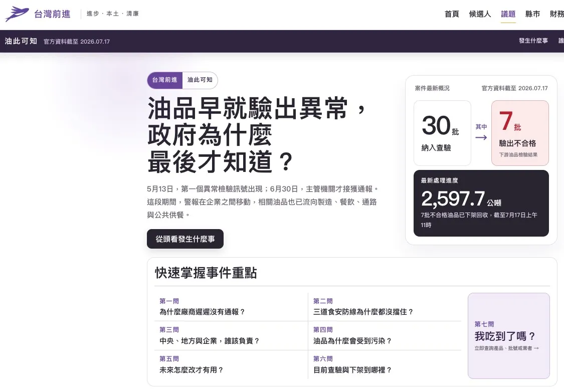Click the purple 台灣前進 pill badge

point(165,80)
